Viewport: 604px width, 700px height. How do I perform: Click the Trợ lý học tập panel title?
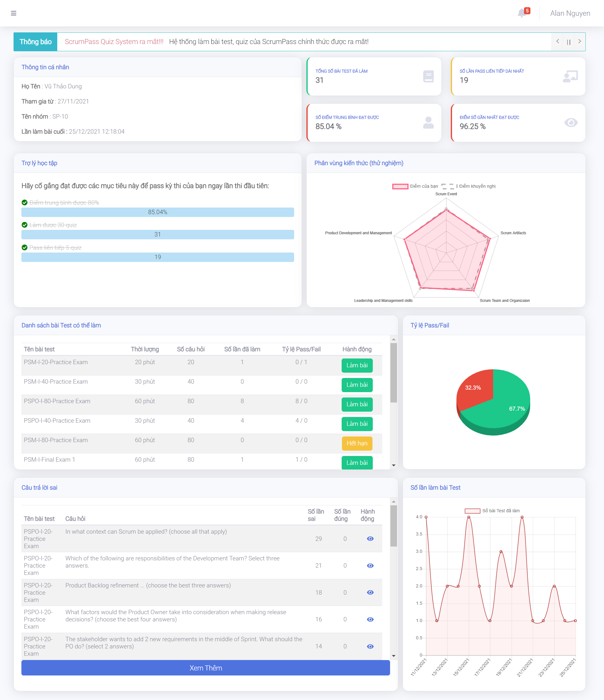tap(39, 163)
